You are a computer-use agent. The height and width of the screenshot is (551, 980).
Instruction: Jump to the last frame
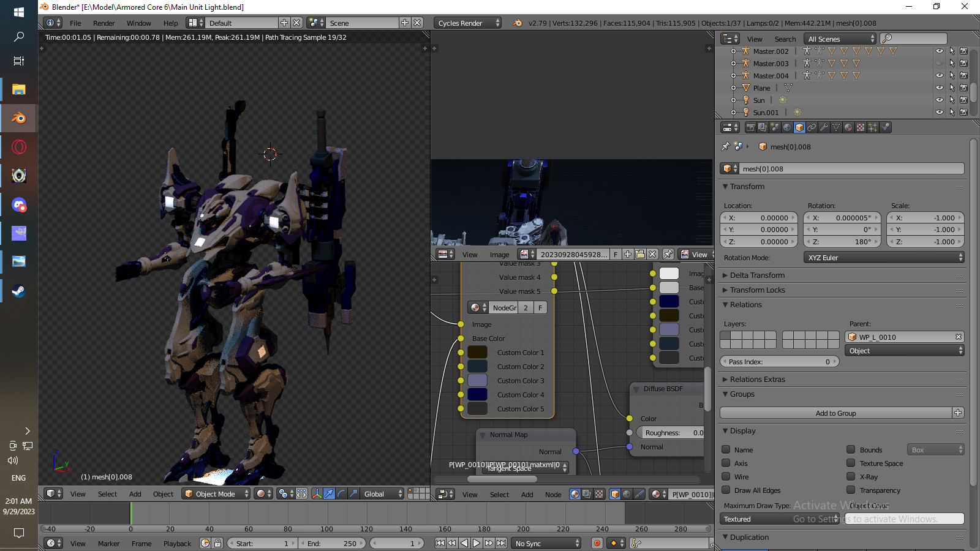pyautogui.click(x=501, y=543)
